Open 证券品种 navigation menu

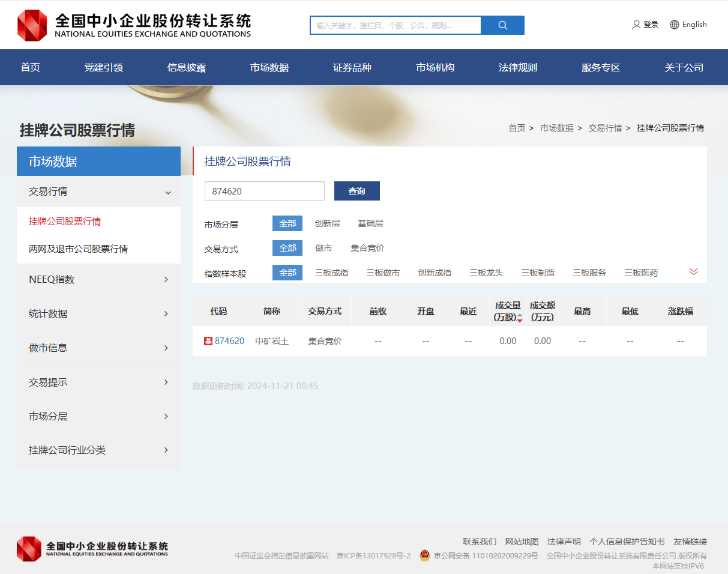pyautogui.click(x=352, y=67)
